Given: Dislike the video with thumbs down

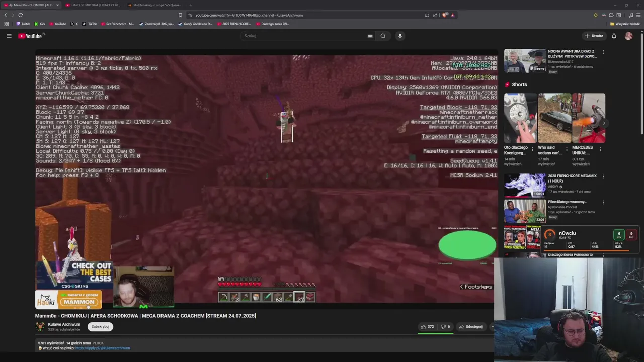Looking at the screenshot, I should [x=445, y=327].
